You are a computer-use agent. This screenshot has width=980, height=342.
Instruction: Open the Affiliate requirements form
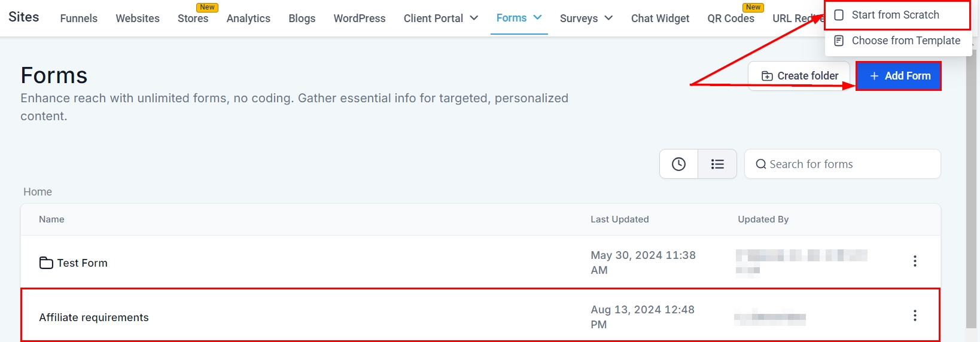(94, 317)
